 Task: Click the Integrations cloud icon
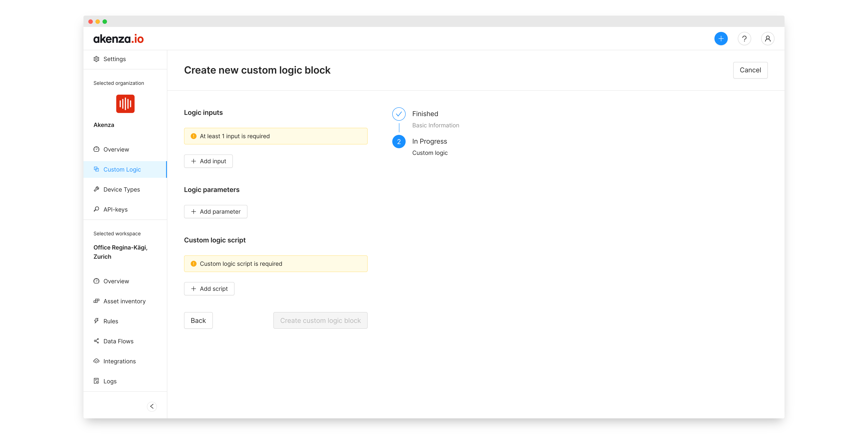[x=96, y=361]
